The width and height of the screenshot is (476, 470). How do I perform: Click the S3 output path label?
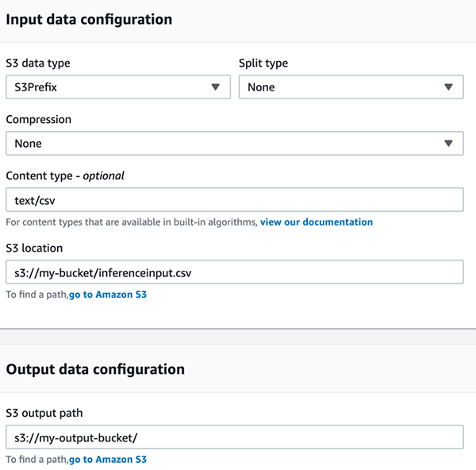tap(44, 413)
